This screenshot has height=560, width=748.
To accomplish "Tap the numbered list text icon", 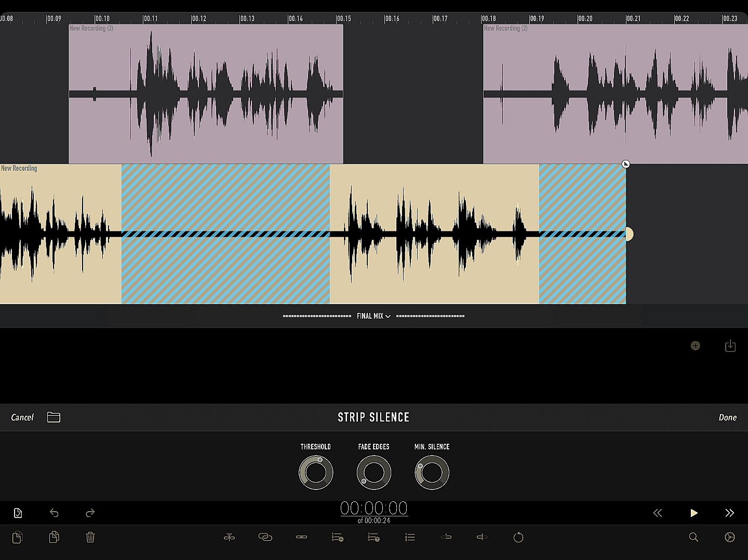I will click(373, 537).
